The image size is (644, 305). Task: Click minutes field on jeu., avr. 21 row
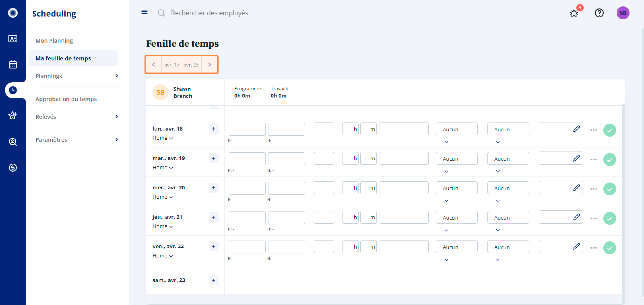click(368, 217)
